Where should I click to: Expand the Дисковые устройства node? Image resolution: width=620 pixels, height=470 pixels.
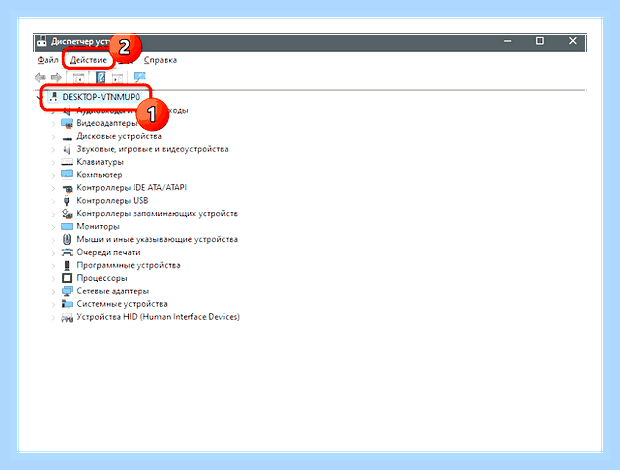pyautogui.click(x=53, y=137)
